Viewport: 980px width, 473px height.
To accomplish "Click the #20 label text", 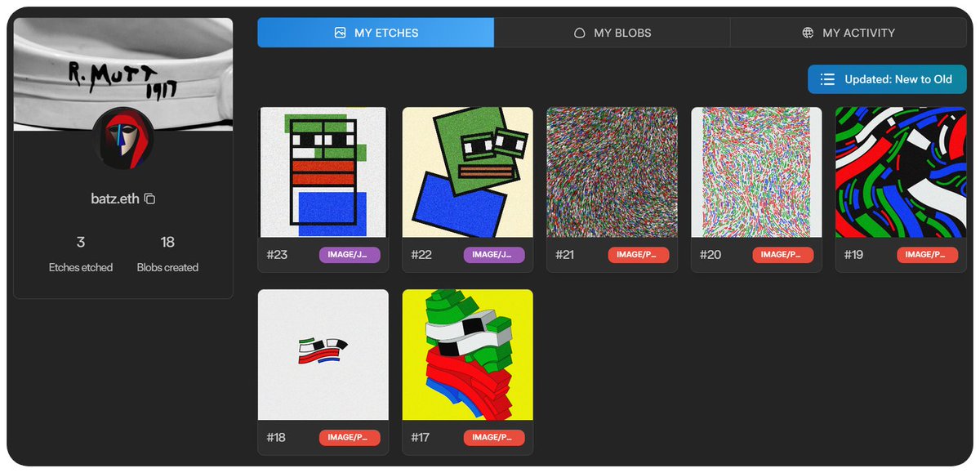I will point(710,255).
